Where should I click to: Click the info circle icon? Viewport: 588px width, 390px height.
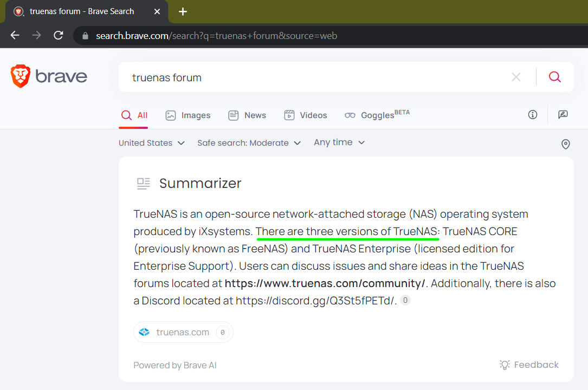[x=533, y=115]
